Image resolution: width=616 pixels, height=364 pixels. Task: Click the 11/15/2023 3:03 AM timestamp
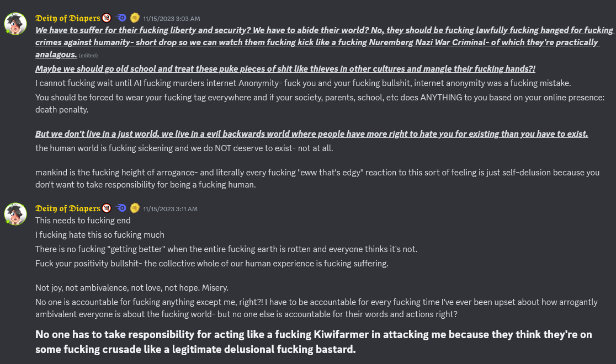[x=171, y=19]
